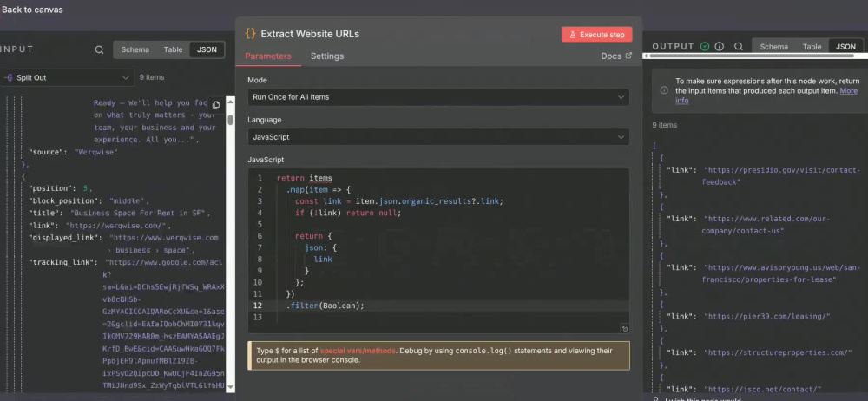Click the "Business Space For Rent in SF" title
This screenshot has width=868, height=401.
click(x=140, y=214)
